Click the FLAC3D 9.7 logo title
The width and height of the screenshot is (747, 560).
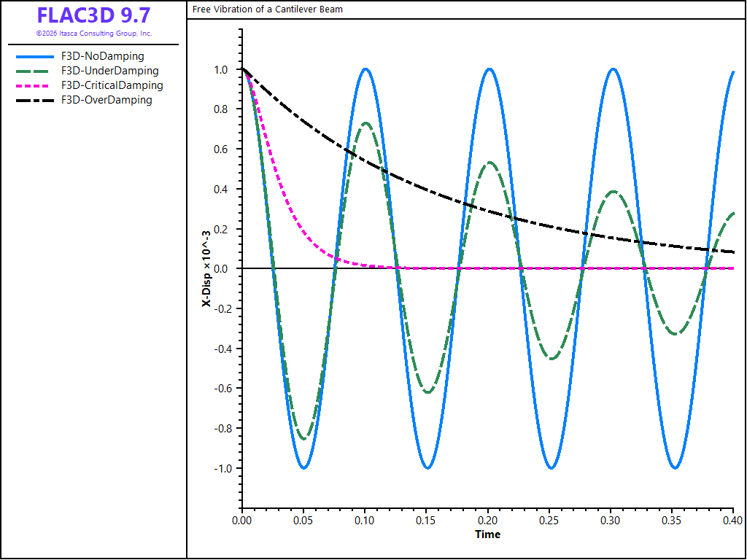94,15
